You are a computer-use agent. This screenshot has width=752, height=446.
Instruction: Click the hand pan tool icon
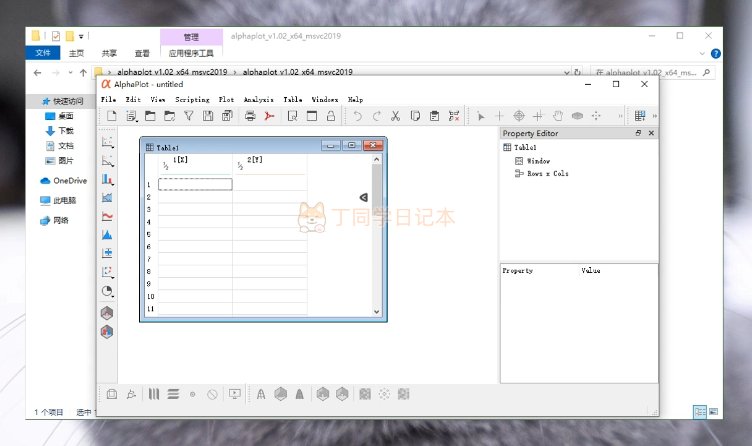click(558, 117)
